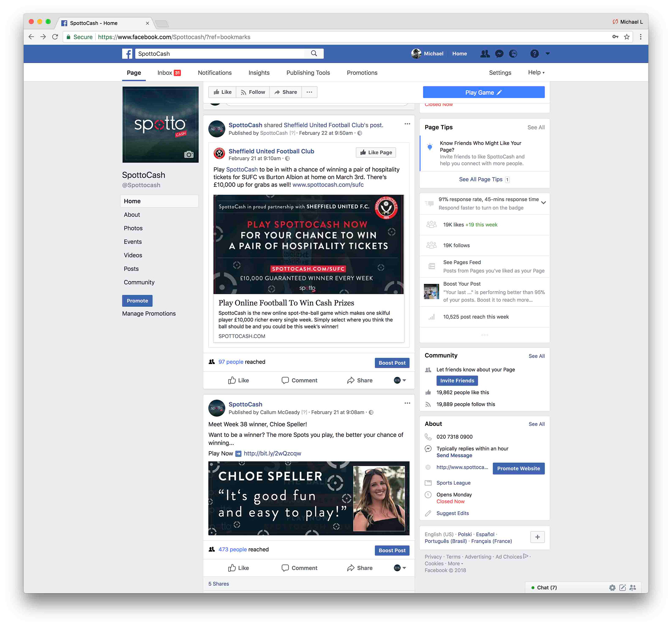Open the Chloe Speller post image
This screenshot has height=627, width=672.
point(309,498)
